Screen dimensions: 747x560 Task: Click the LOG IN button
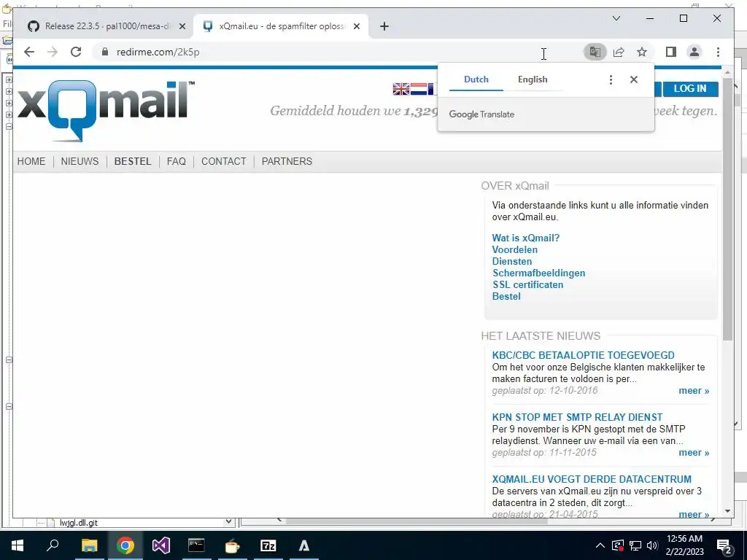pos(690,88)
